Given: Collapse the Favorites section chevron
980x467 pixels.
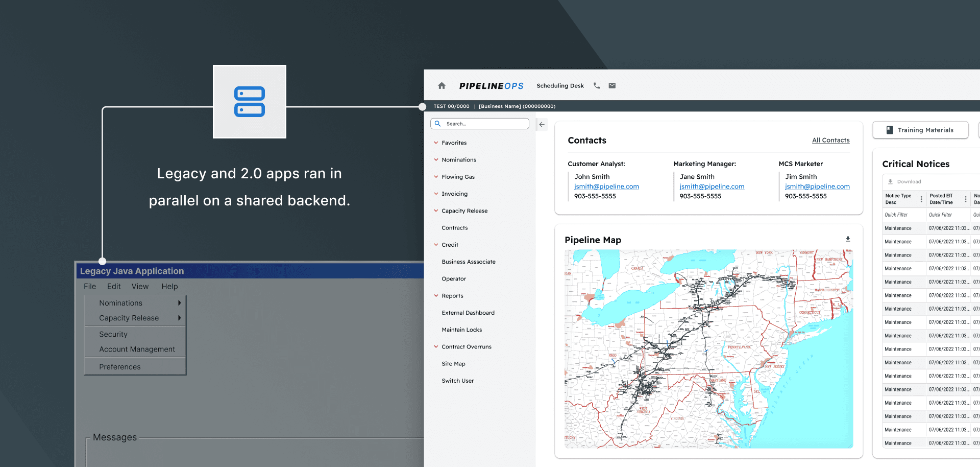Looking at the screenshot, I should tap(436, 143).
